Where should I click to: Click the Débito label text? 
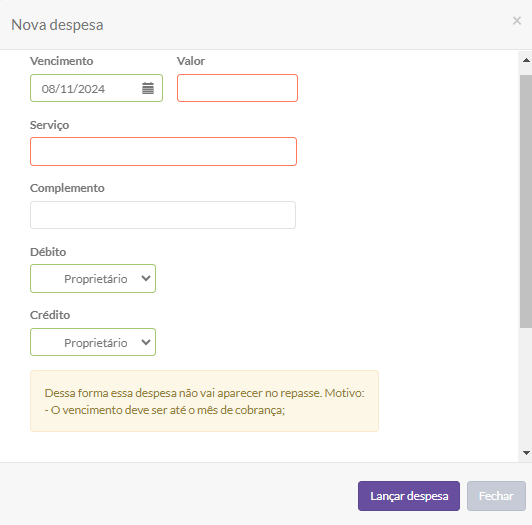(x=48, y=252)
